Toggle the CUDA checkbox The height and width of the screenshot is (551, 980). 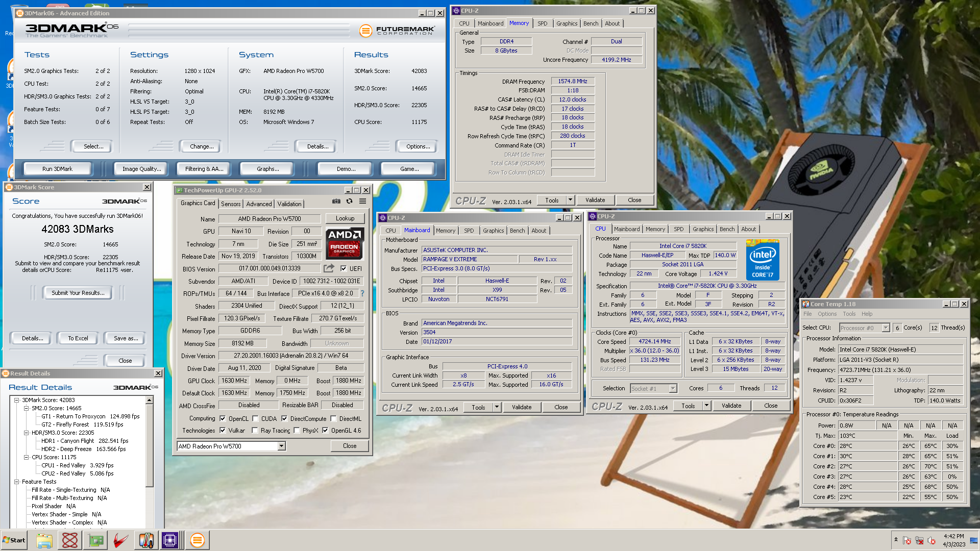pos(255,419)
